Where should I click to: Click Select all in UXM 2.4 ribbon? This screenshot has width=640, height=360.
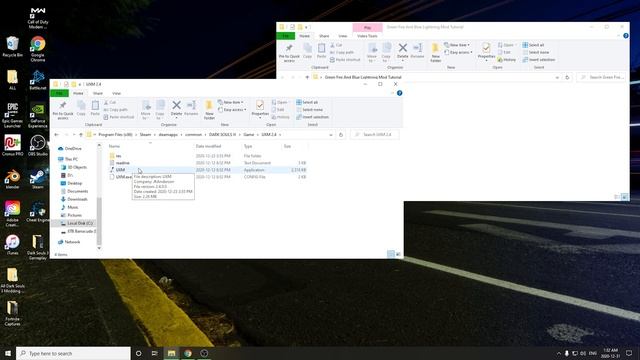307,102
